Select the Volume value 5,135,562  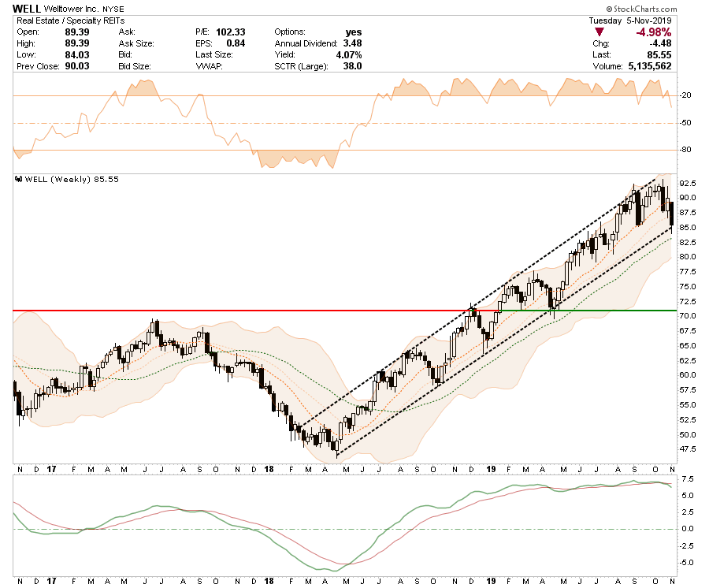(x=650, y=66)
